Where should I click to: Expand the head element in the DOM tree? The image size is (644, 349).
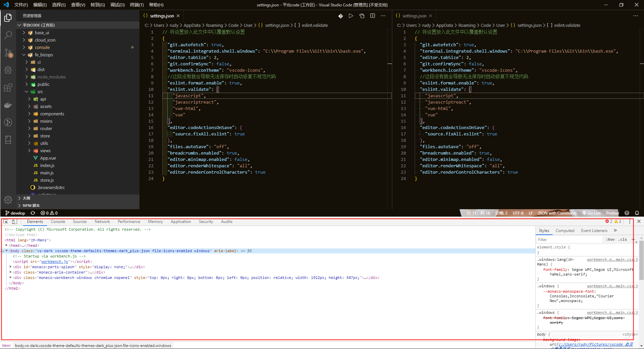[6, 245]
